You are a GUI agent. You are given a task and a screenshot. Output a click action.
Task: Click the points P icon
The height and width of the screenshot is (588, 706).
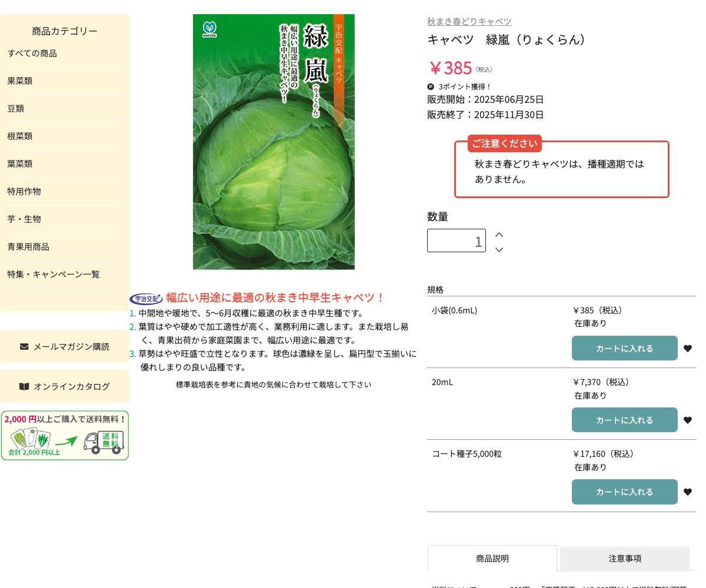[431, 86]
